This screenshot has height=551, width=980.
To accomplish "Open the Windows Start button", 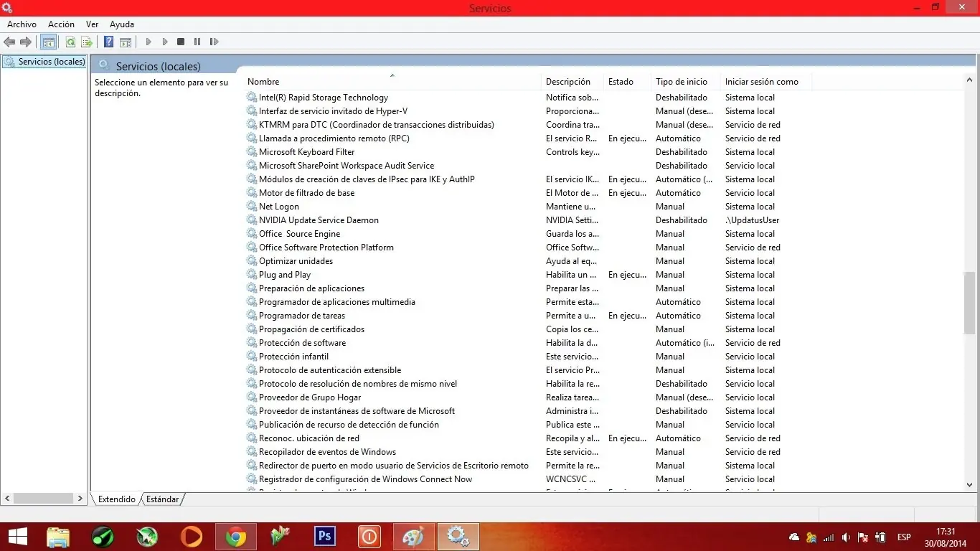I will point(17,537).
